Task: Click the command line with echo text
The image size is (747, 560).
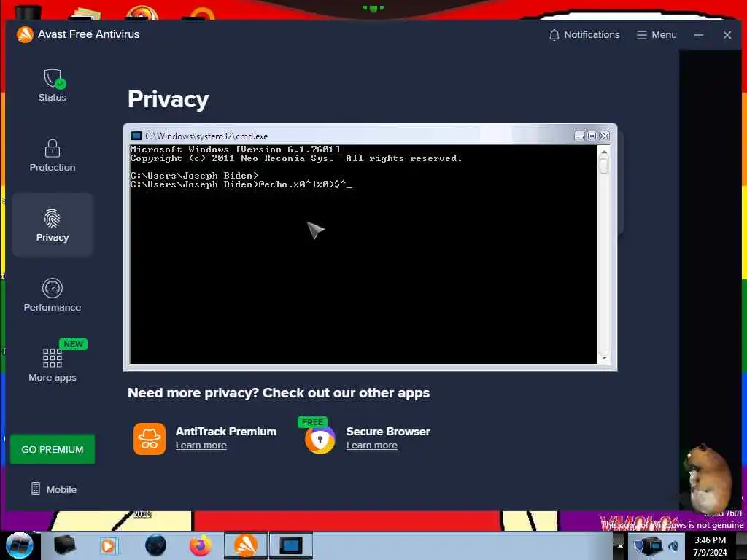Action: [x=241, y=184]
